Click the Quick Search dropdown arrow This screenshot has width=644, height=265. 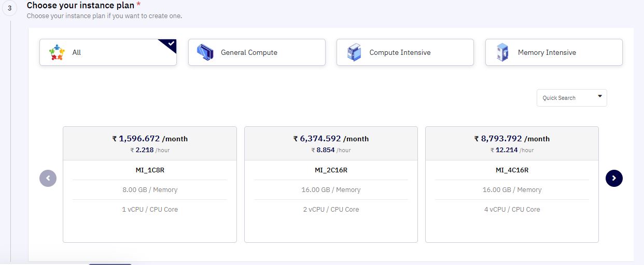click(x=600, y=96)
